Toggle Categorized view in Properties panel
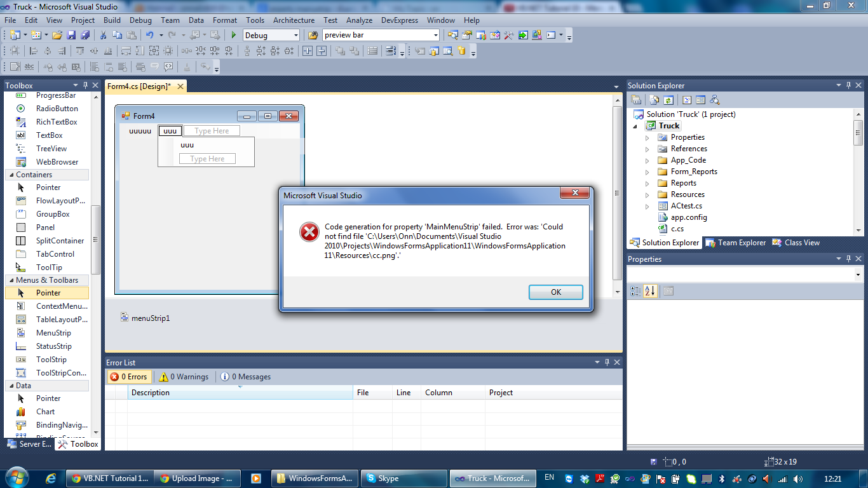This screenshot has height=488, width=868. [x=635, y=291]
